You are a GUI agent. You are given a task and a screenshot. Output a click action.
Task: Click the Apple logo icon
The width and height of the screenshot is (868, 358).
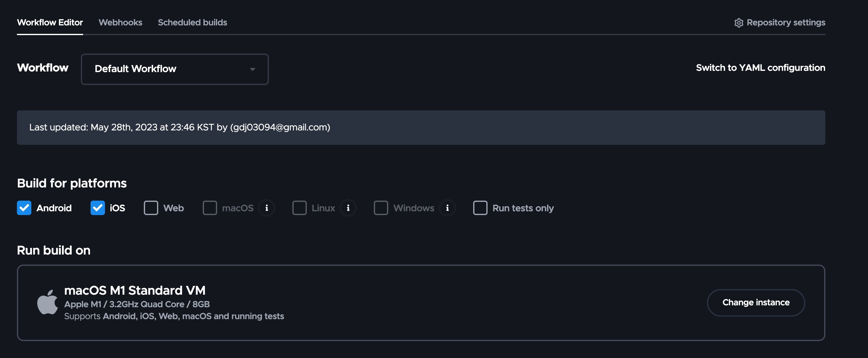[47, 303]
